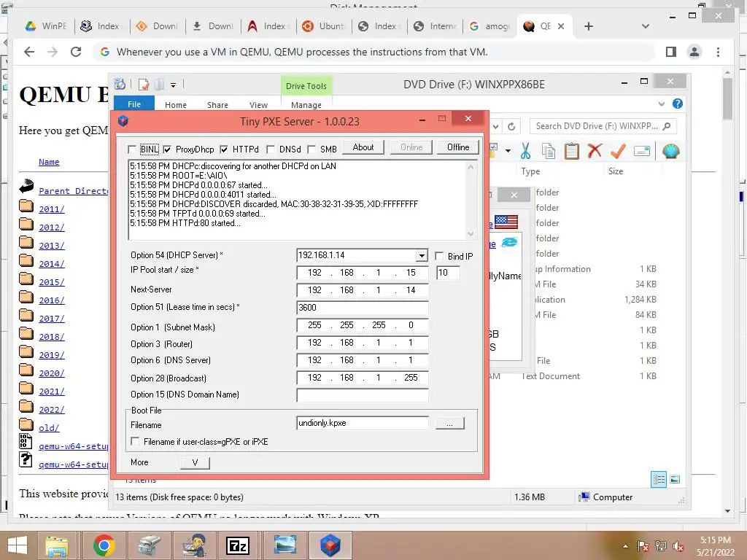Open the old/ directory link

click(49, 427)
